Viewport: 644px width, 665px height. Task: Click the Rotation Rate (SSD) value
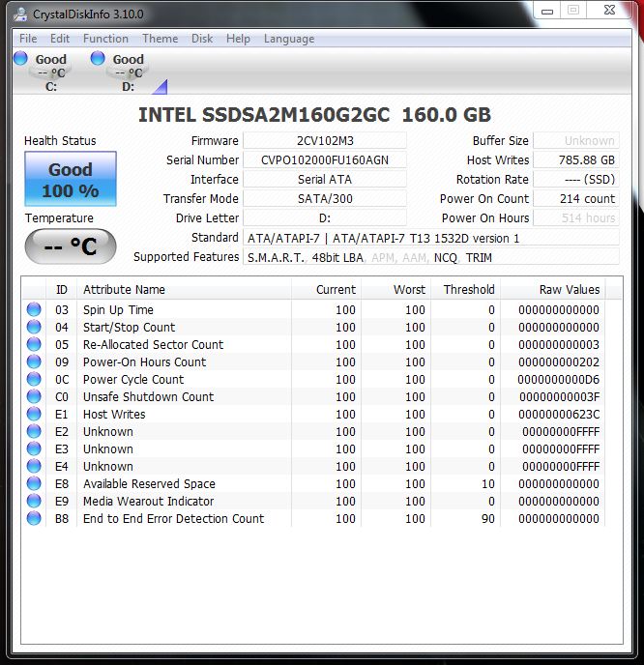click(575, 180)
